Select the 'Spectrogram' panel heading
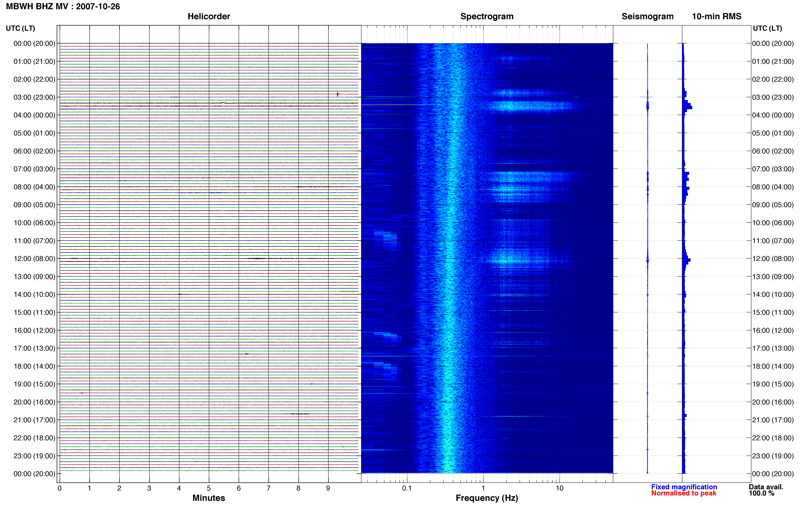The image size is (812, 508). tap(487, 16)
